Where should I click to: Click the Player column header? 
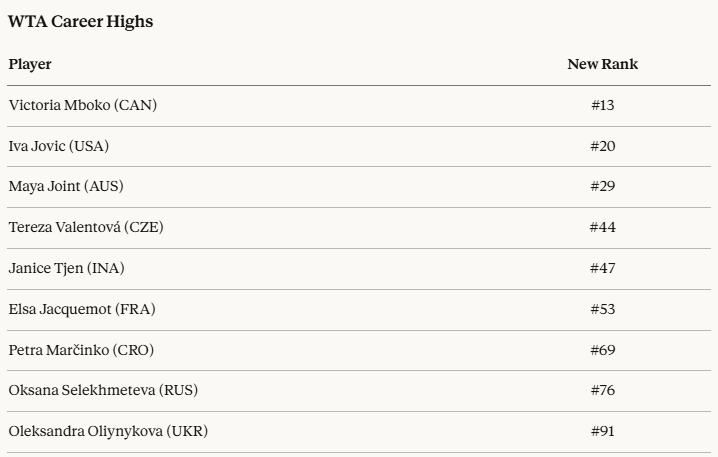(30, 64)
